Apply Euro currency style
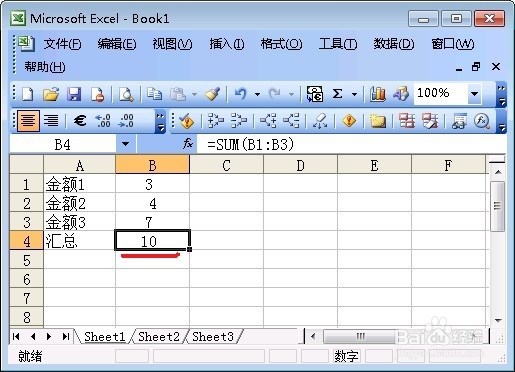Screen dimensions: 515x372 coord(80,121)
